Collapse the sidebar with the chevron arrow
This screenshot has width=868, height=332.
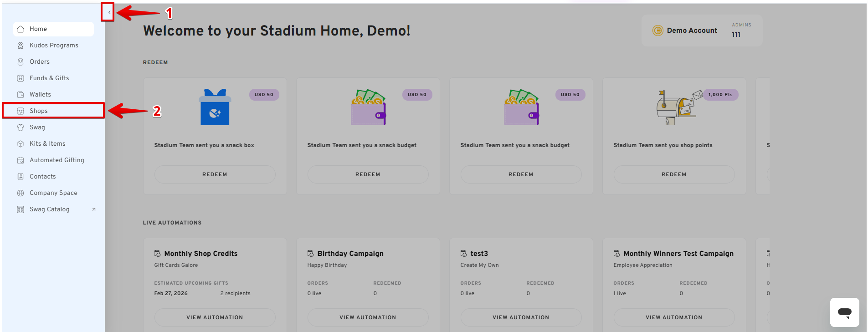coord(109,12)
